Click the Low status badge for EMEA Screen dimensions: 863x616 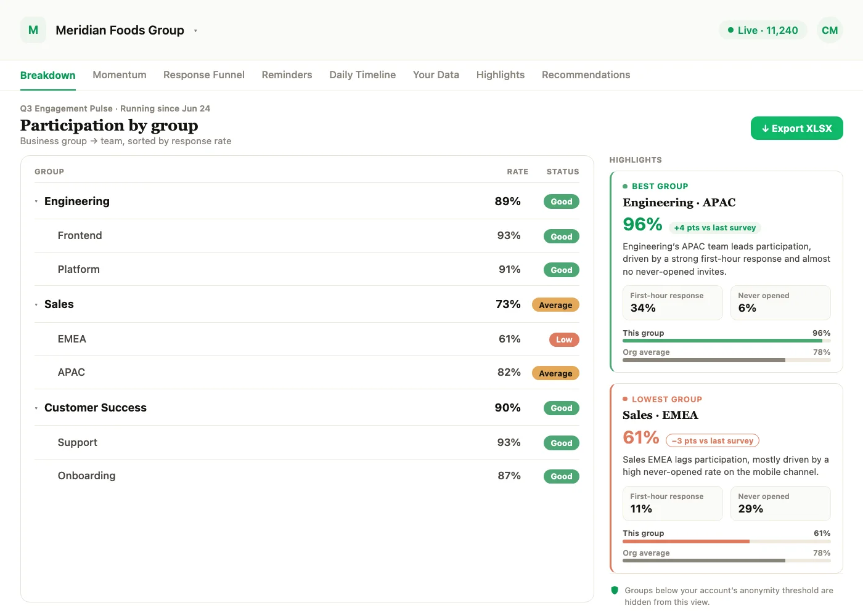(x=564, y=339)
